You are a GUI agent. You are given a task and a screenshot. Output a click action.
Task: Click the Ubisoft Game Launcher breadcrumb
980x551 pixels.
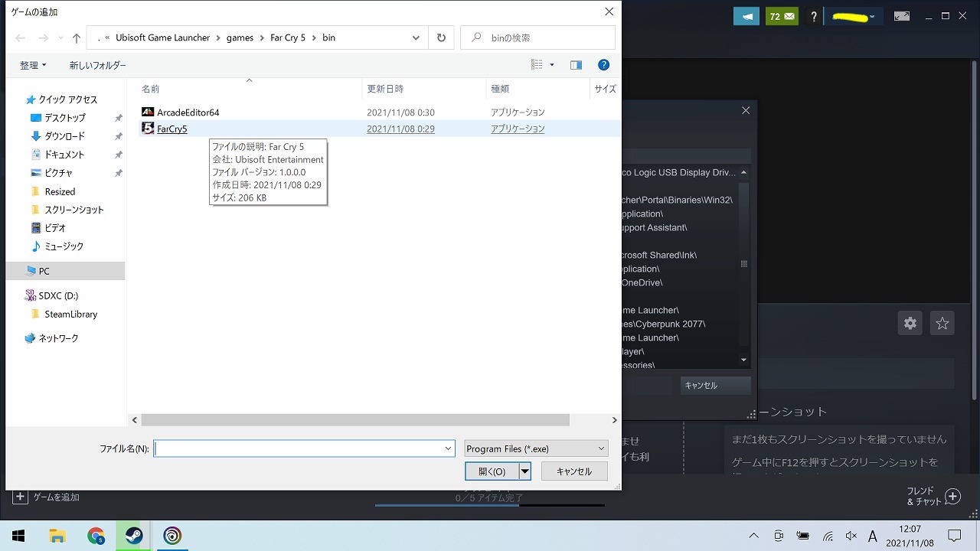[162, 37]
